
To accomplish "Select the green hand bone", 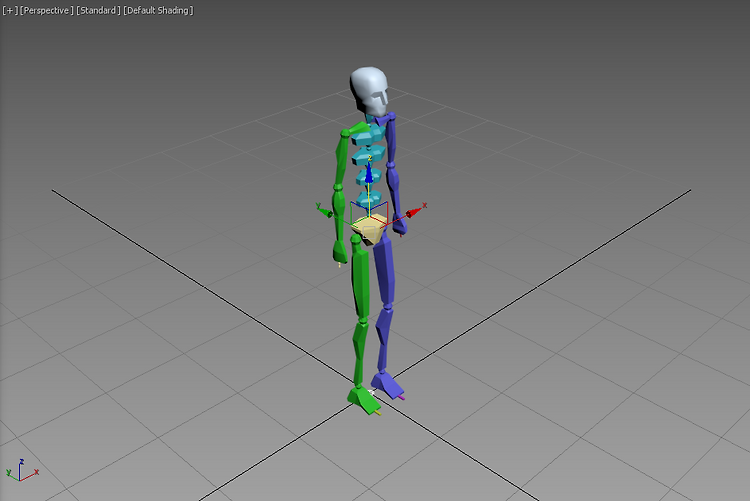I will [340, 252].
